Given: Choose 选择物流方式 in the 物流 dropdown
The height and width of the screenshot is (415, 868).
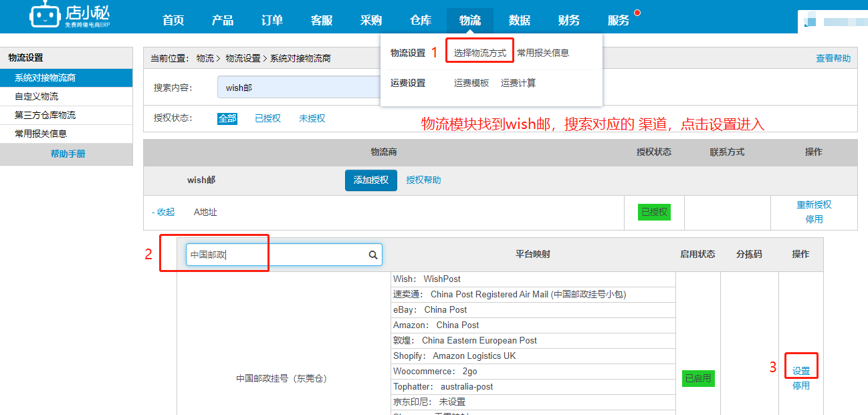Looking at the screenshot, I should point(480,53).
